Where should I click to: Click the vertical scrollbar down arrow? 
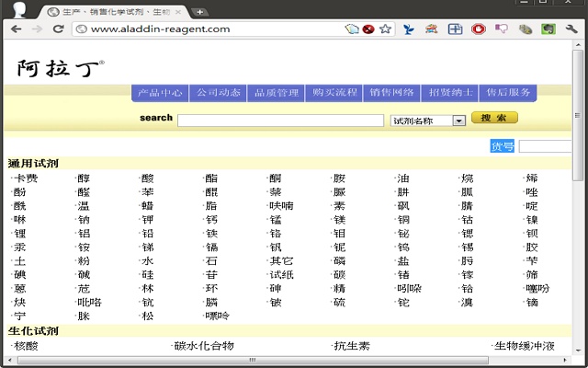[x=578, y=351]
